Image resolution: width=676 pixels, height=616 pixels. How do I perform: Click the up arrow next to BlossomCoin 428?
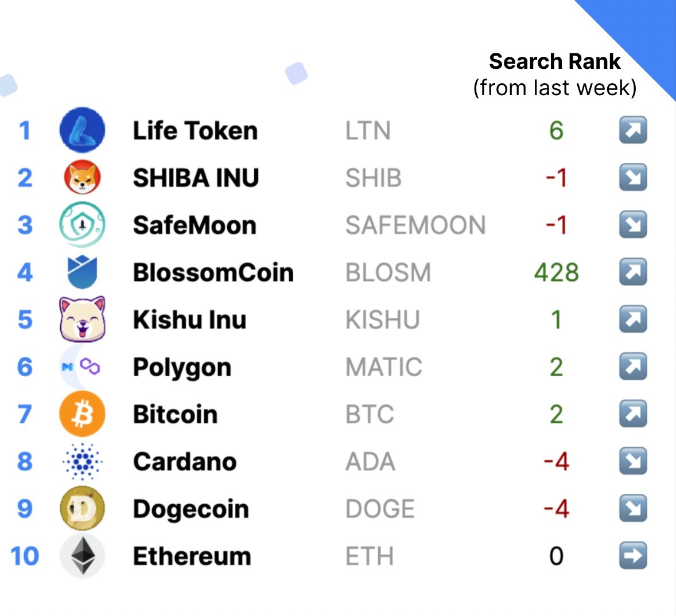point(633,272)
